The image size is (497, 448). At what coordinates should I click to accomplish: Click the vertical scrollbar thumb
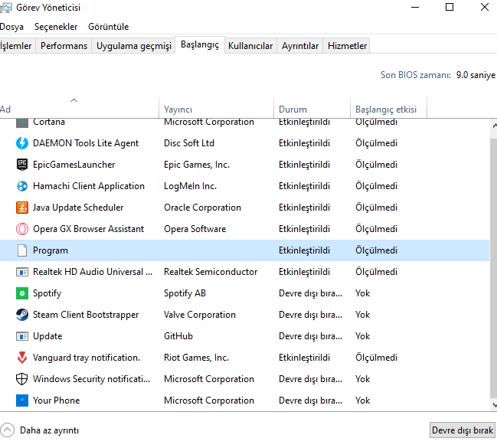pyautogui.click(x=494, y=268)
